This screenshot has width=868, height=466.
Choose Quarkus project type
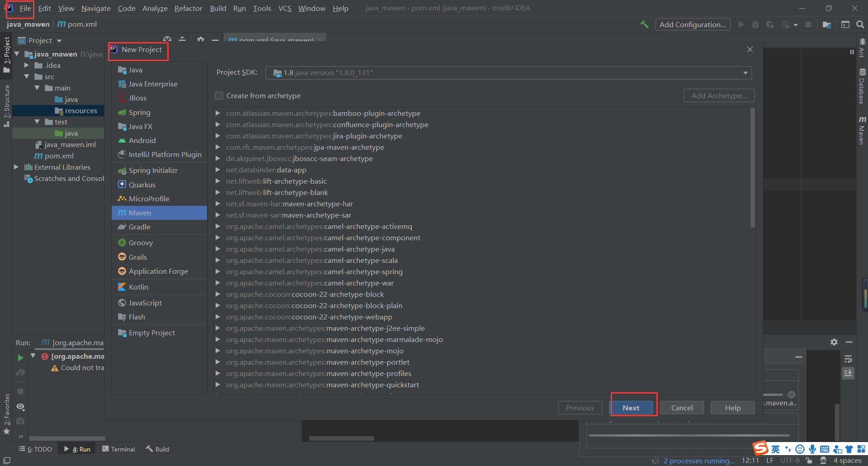pos(159,185)
